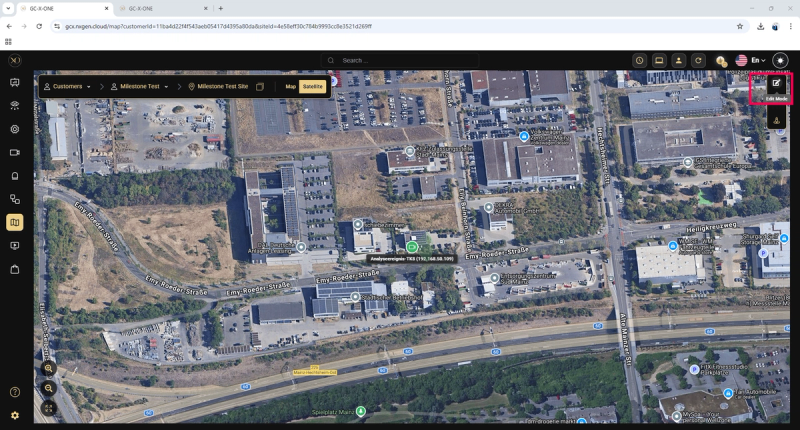Open the shopping bag icon in sidebar
800x430 pixels.
click(x=15, y=269)
